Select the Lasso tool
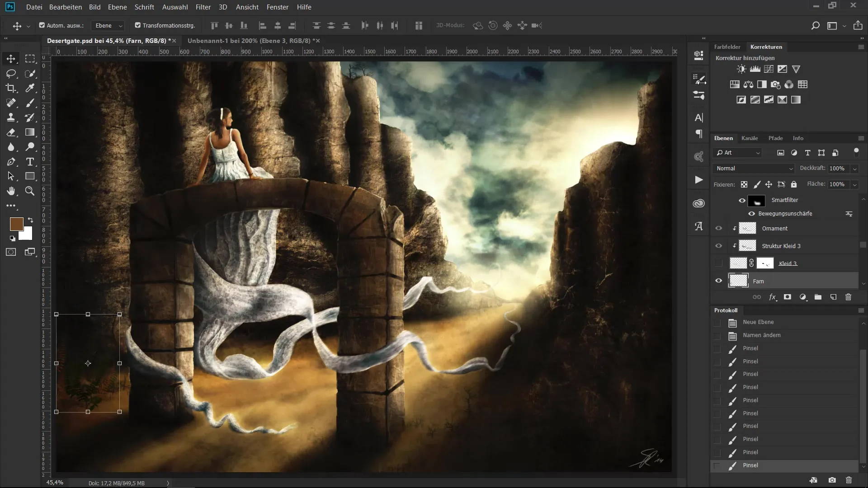Image resolution: width=868 pixels, height=488 pixels. coord(11,74)
